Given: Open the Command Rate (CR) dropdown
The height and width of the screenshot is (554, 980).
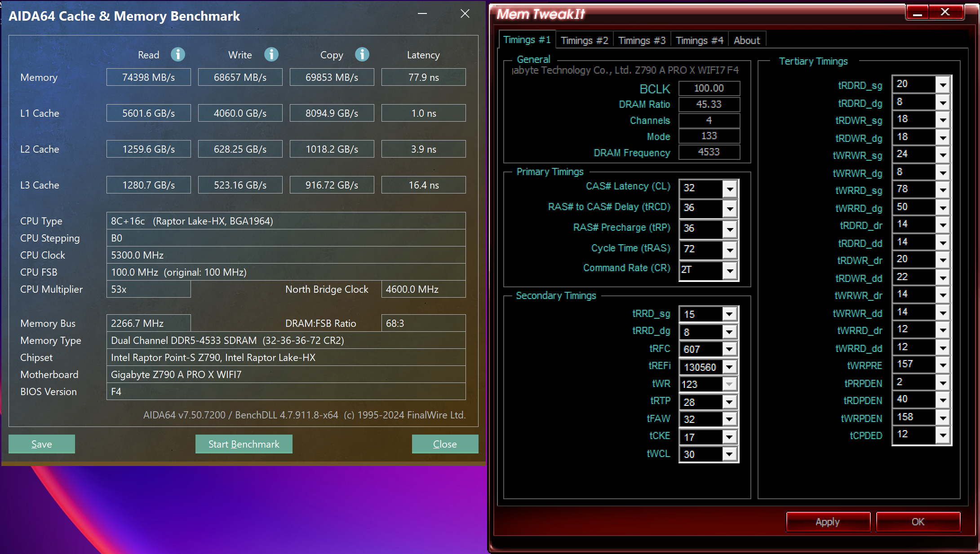Looking at the screenshot, I should tap(730, 271).
